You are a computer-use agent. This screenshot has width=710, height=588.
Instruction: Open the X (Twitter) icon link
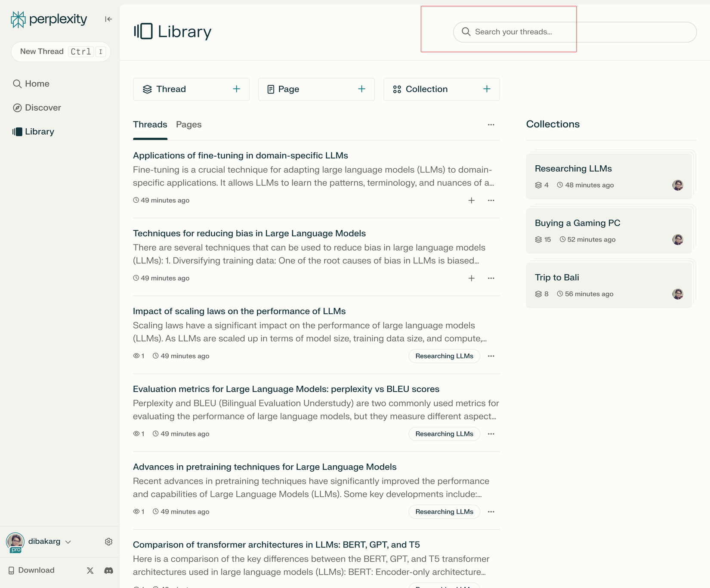pos(90,570)
